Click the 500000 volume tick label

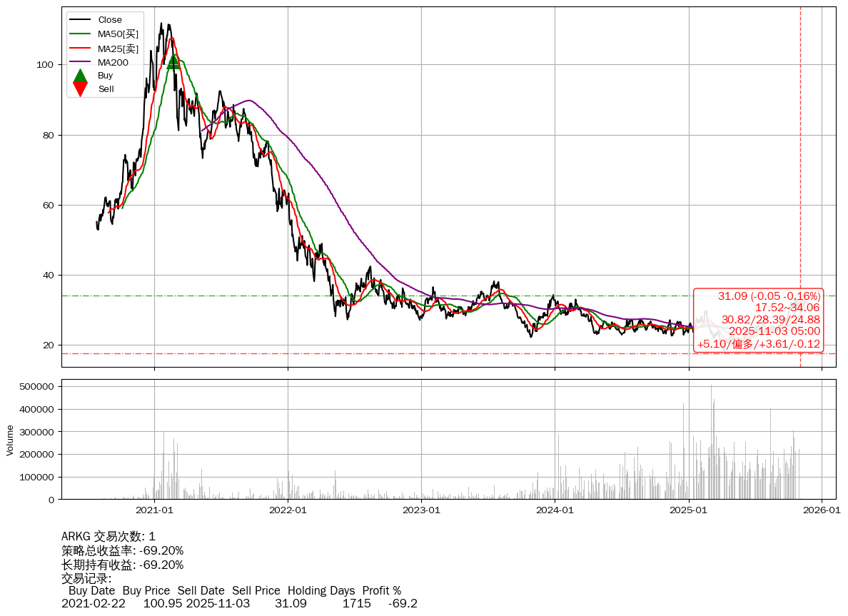tap(36, 387)
